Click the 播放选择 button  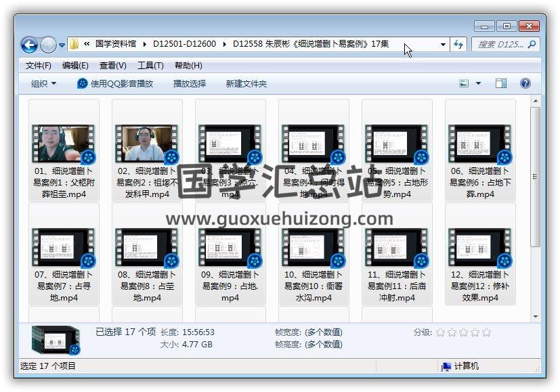pos(190,83)
